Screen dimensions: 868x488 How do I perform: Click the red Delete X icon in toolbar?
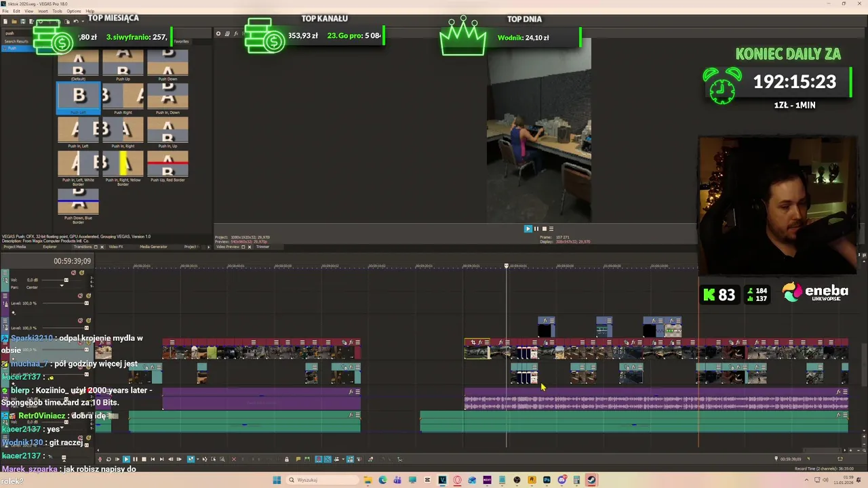click(x=234, y=459)
